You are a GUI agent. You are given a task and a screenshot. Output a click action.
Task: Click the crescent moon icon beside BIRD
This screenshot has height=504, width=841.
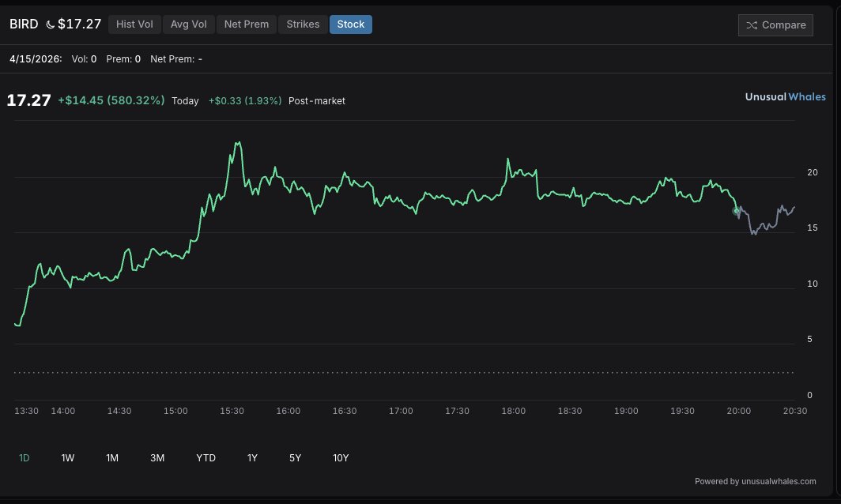(x=49, y=24)
